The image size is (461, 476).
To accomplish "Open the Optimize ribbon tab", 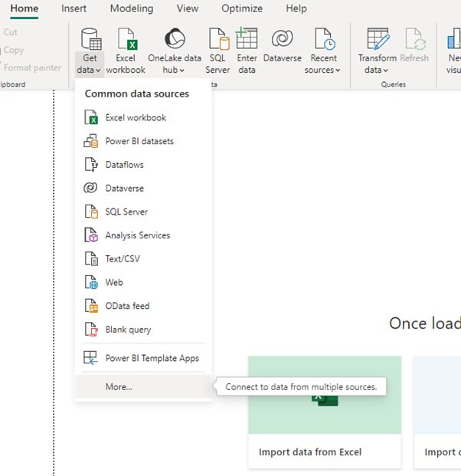I will (241, 9).
